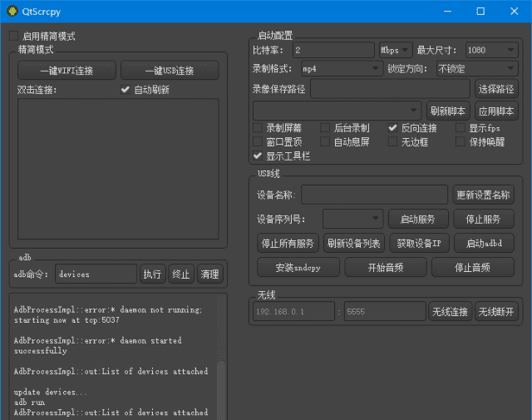
Task: Click the 一键USB连接 button
Action: tap(170, 71)
